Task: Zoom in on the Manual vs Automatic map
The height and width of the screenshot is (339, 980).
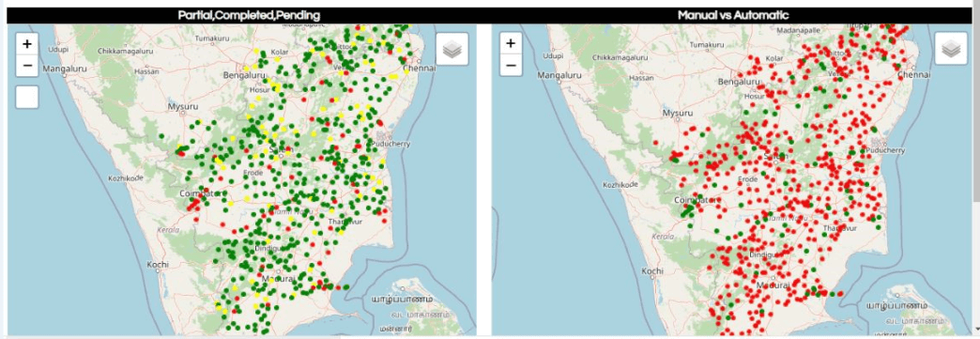Action: pos(511,44)
